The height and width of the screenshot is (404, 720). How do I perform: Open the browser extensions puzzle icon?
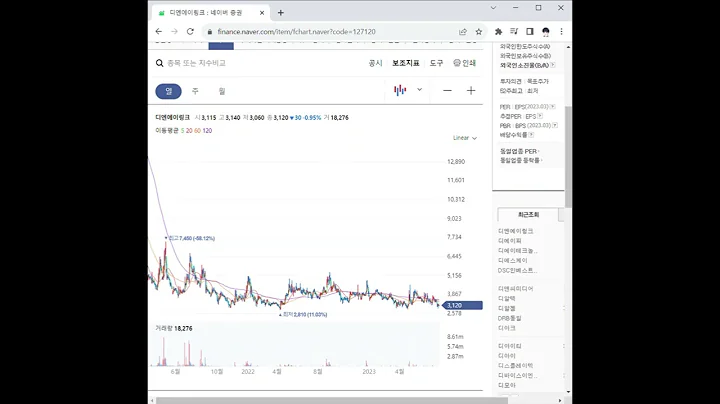tap(498, 32)
